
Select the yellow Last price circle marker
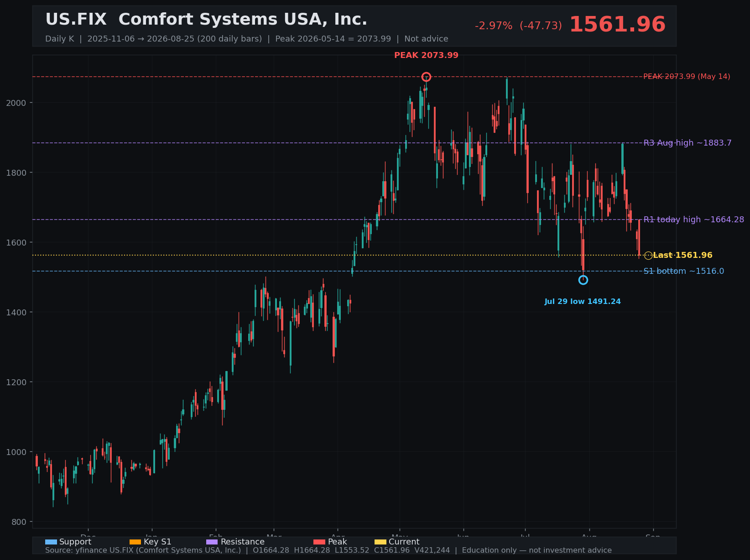(648, 256)
